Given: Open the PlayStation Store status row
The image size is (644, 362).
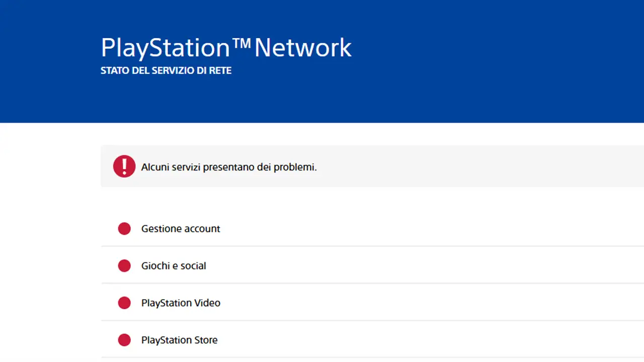Looking at the screenshot, I should pyautogui.click(x=372, y=340).
